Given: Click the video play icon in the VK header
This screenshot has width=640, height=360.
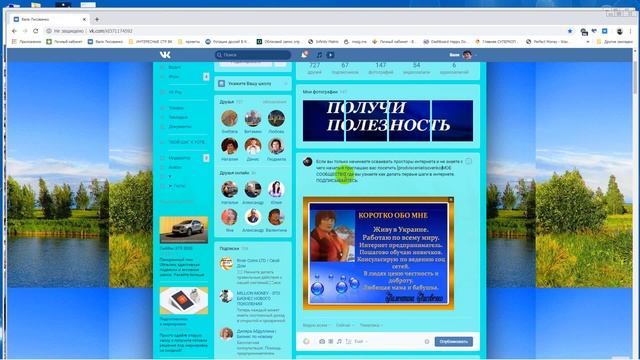Looking at the screenshot, I should (331, 55).
